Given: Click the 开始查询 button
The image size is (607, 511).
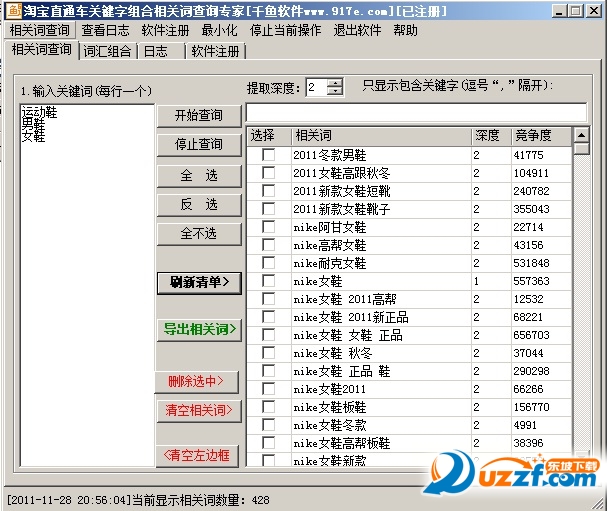Looking at the screenshot, I should tap(199, 115).
